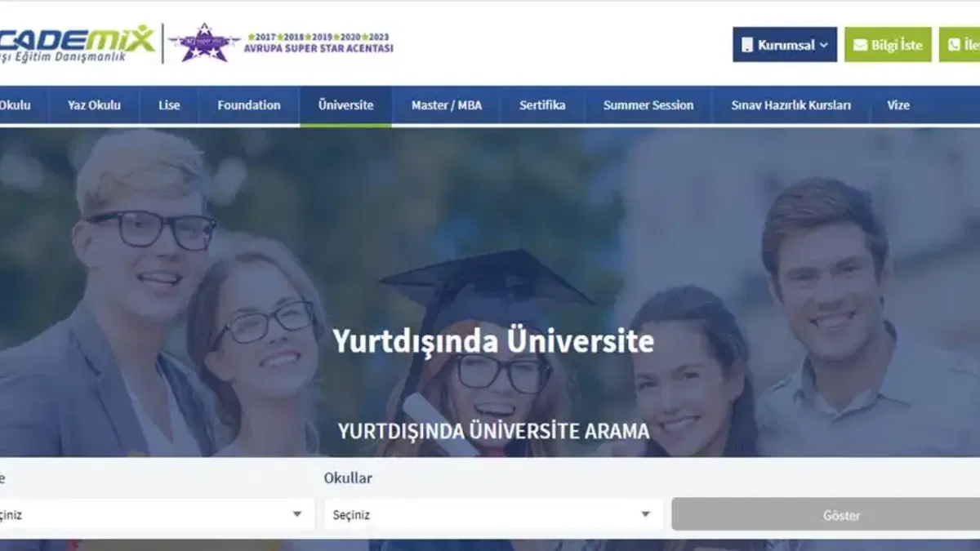
Task: Open the Sertifika menu item
Action: [x=542, y=105]
